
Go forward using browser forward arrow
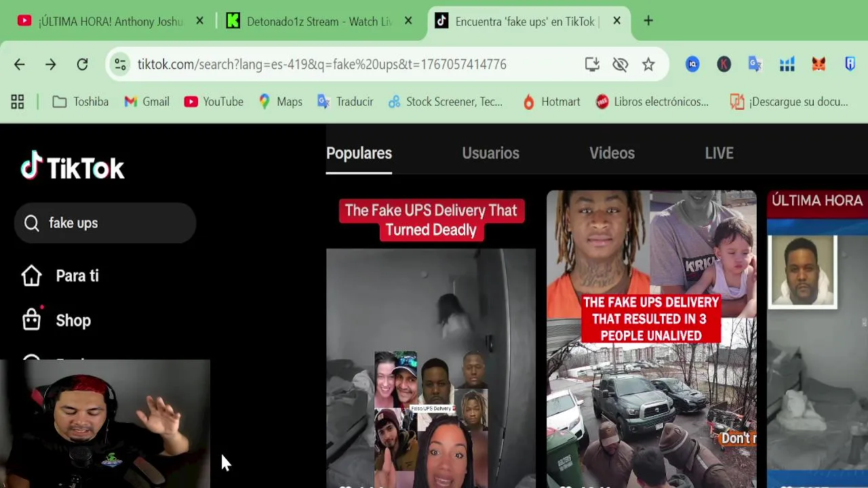coord(51,64)
